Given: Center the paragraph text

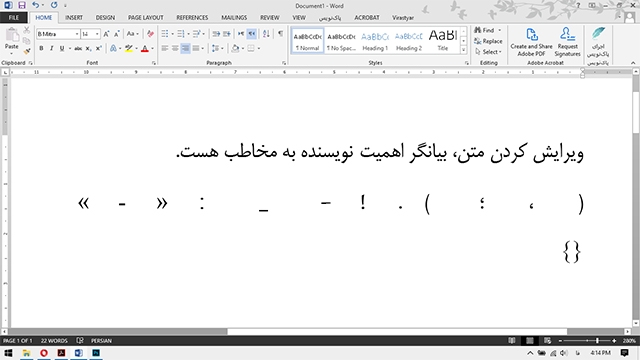Looking at the screenshot, I should click(175, 49).
